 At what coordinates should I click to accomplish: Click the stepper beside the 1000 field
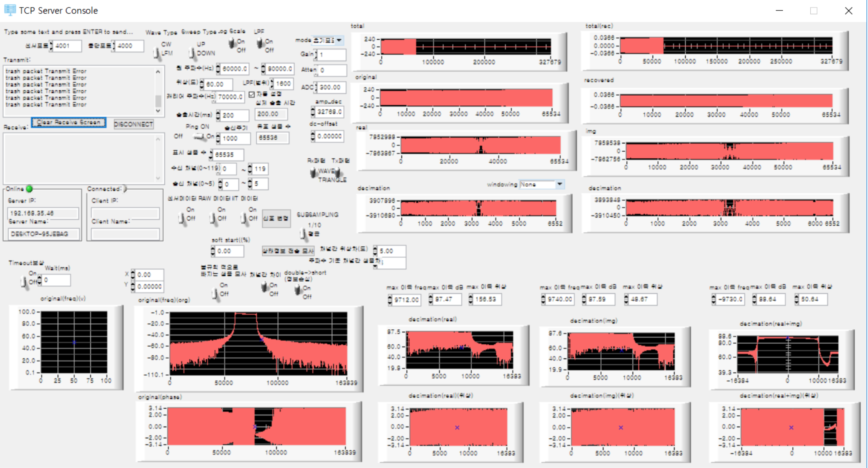tap(218, 138)
